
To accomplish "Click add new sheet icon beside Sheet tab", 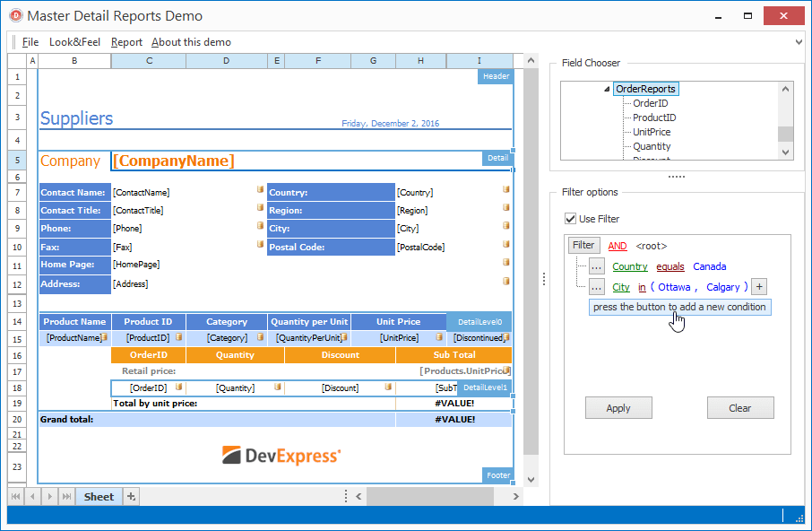I will (x=132, y=496).
